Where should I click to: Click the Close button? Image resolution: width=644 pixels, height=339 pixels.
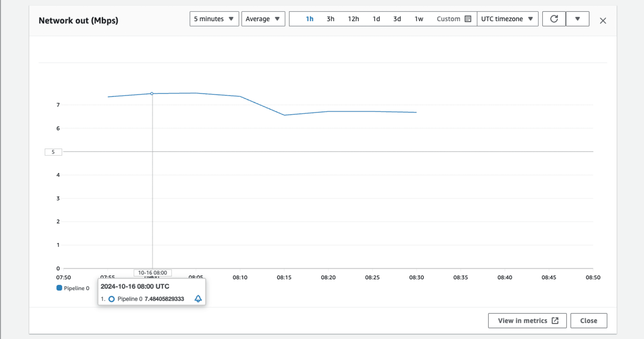click(x=589, y=321)
